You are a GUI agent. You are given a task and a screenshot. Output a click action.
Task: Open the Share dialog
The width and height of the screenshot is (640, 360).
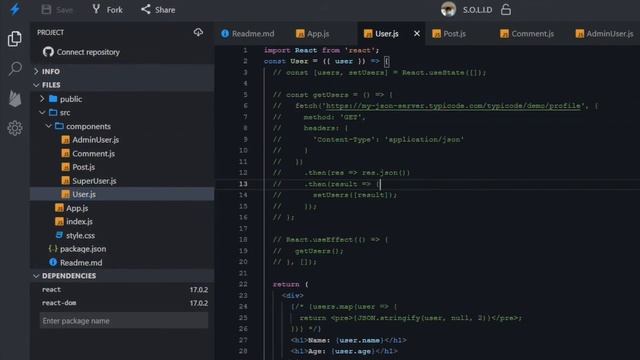(x=158, y=10)
